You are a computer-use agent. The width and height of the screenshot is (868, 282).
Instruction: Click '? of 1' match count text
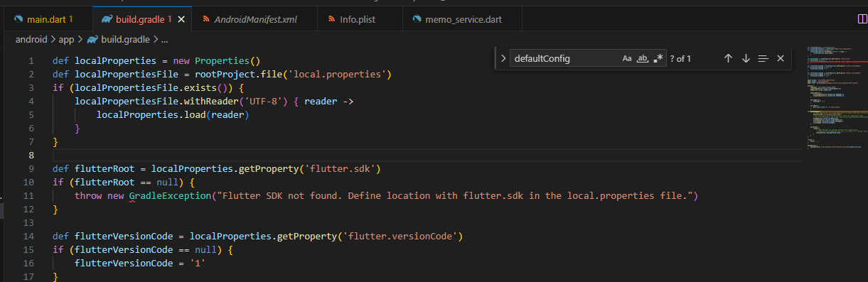click(680, 58)
